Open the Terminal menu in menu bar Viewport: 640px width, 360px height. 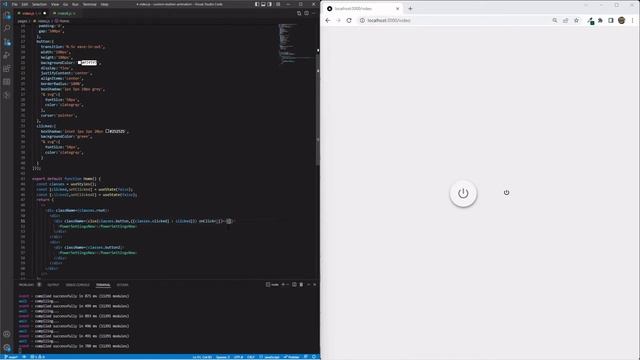[90, 4]
